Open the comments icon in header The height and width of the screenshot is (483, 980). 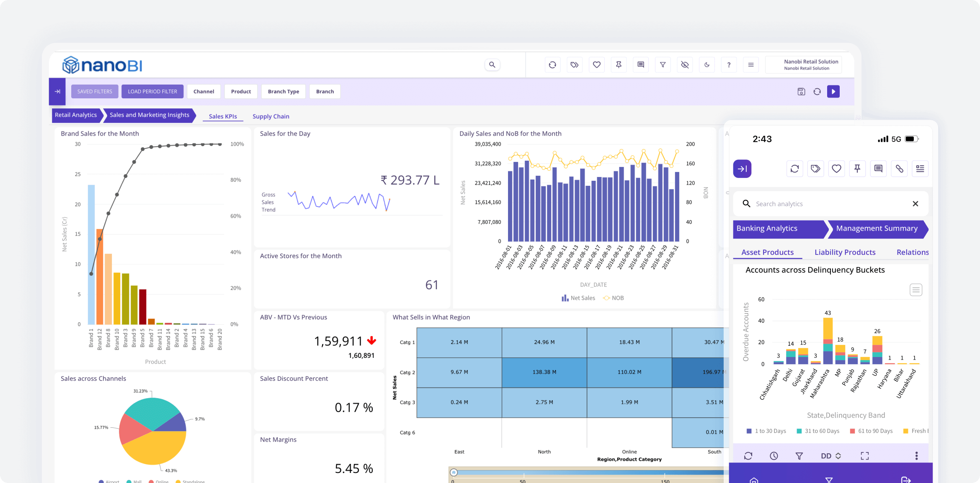641,65
